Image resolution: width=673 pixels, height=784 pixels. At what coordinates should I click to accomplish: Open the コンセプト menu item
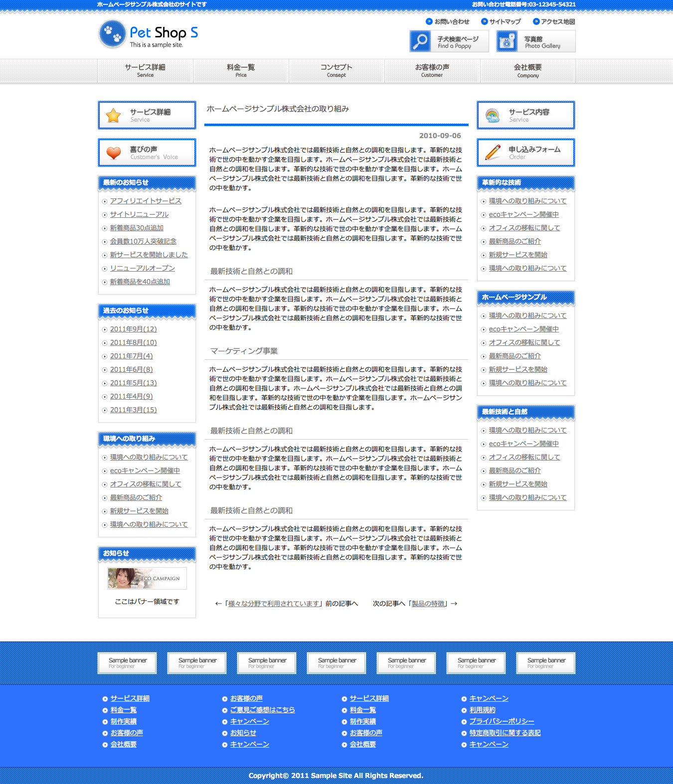(x=336, y=70)
